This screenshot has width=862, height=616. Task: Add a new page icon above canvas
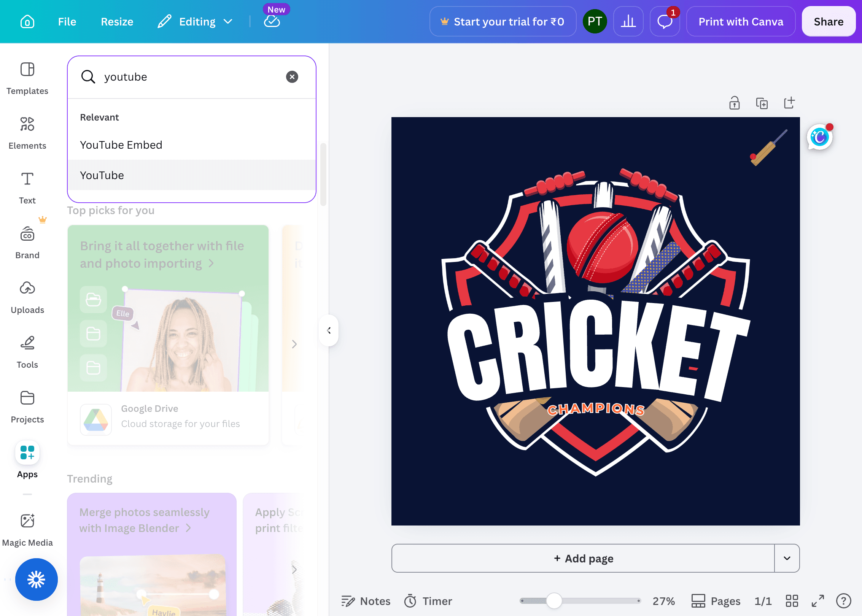click(789, 102)
